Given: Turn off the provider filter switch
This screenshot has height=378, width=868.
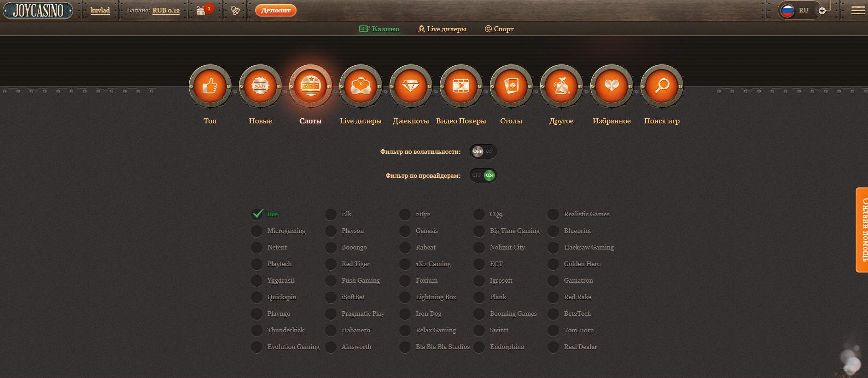Looking at the screenshot, I should pyautogui.click(x=483, y=175).
